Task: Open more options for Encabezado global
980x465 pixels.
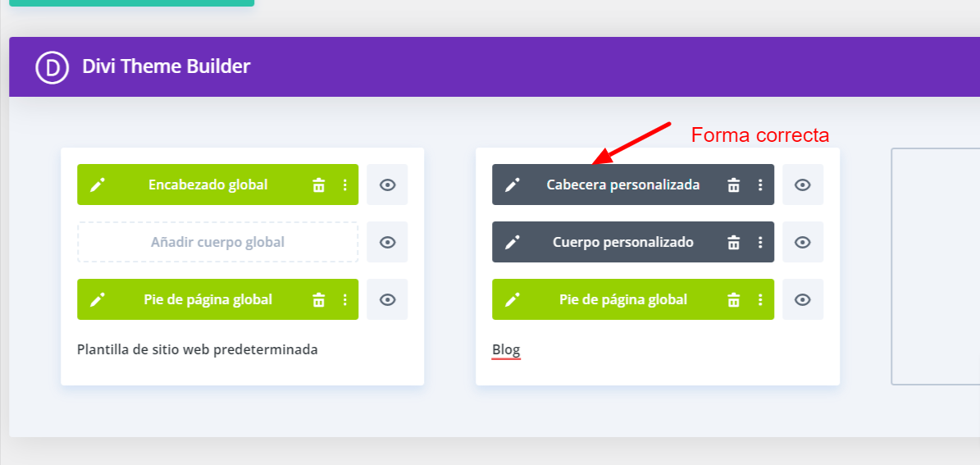Action: point(345,185)
